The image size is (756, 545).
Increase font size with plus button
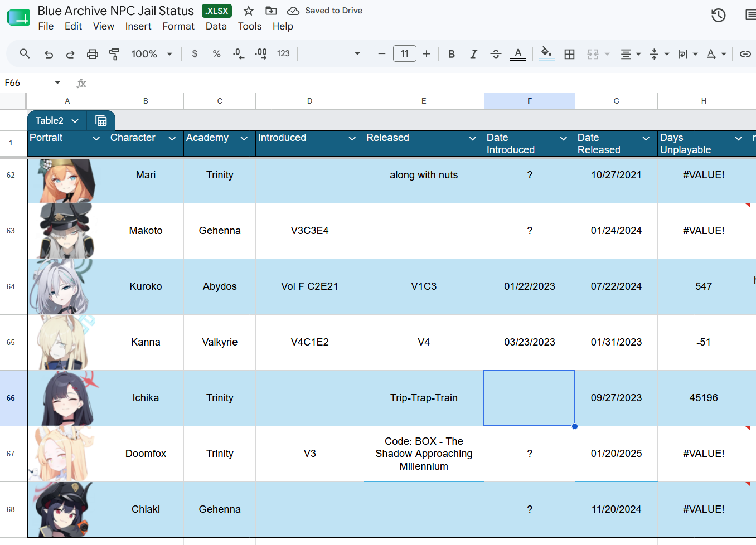(x=427, y=54)
